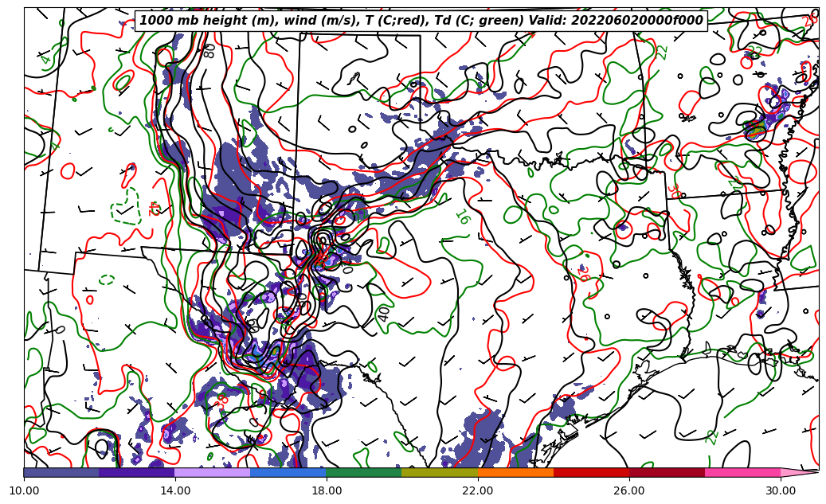This screenshot has width=826, height=504.
Task: Click the dark indigo colorbar segment
Action: pos(136,472)
